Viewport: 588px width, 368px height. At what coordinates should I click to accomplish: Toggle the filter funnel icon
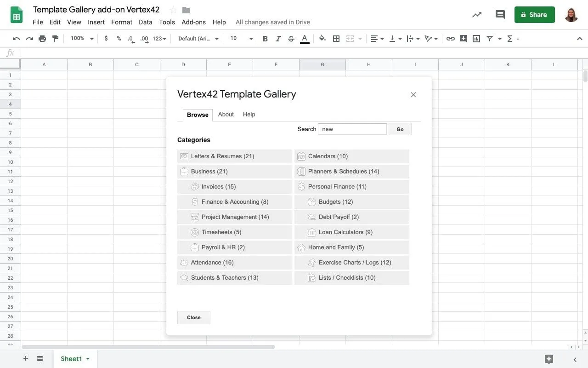[490, 39]
